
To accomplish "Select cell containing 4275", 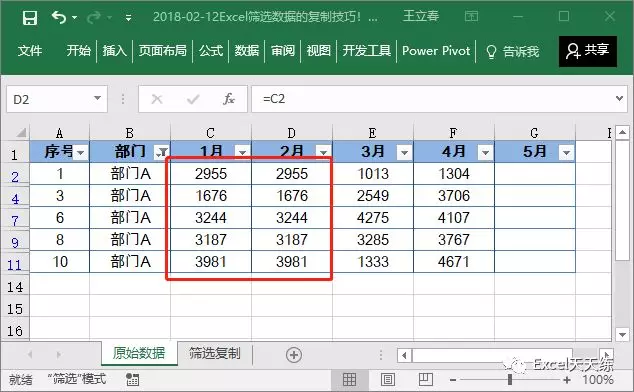I will 373,218.
